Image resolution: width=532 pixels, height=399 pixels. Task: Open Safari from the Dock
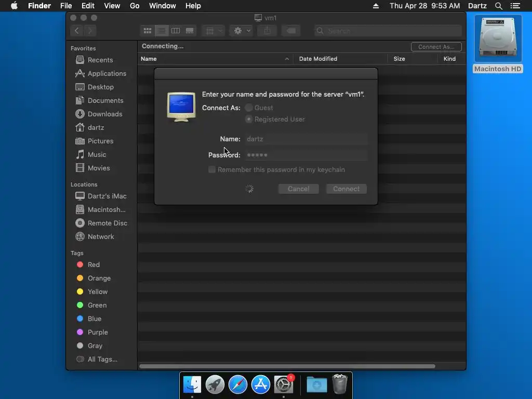[x=238, y=385]
